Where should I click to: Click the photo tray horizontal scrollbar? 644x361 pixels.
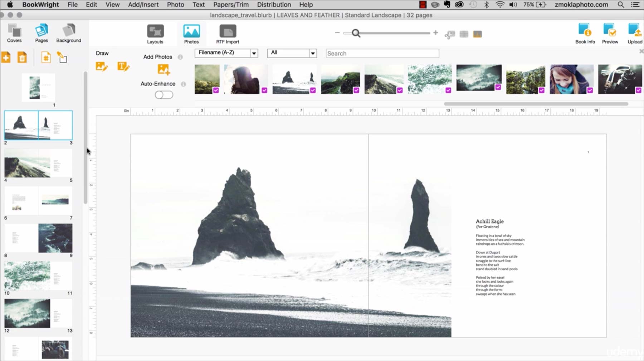(x=536, y=104)
